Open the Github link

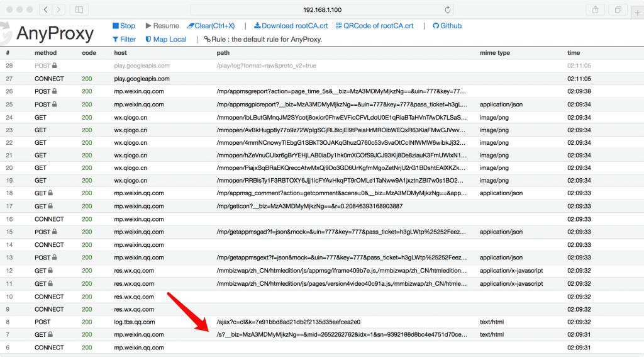(447, 25)
